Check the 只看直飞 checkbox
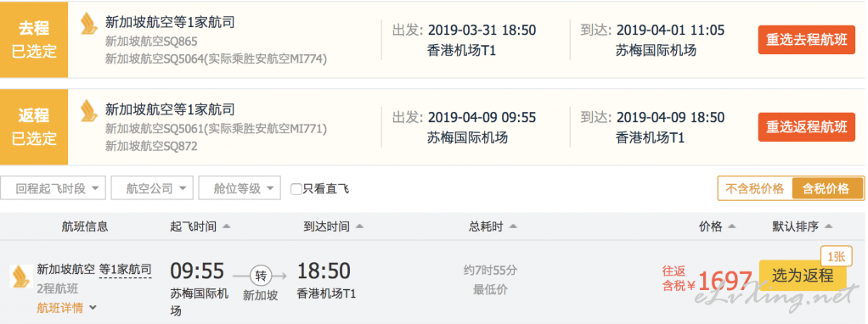The image size is (868, 324). click(x=296, y=189)
